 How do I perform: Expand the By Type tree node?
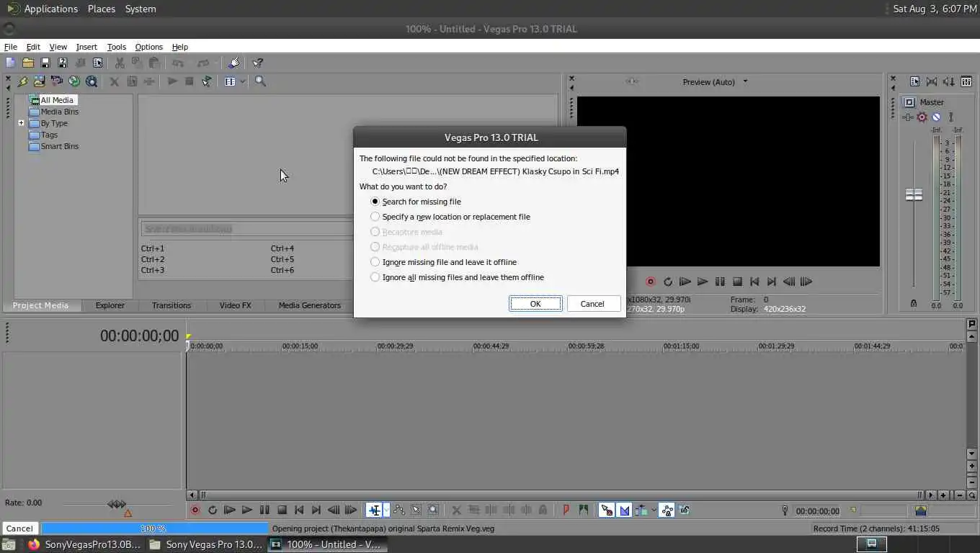pos(22,123)
